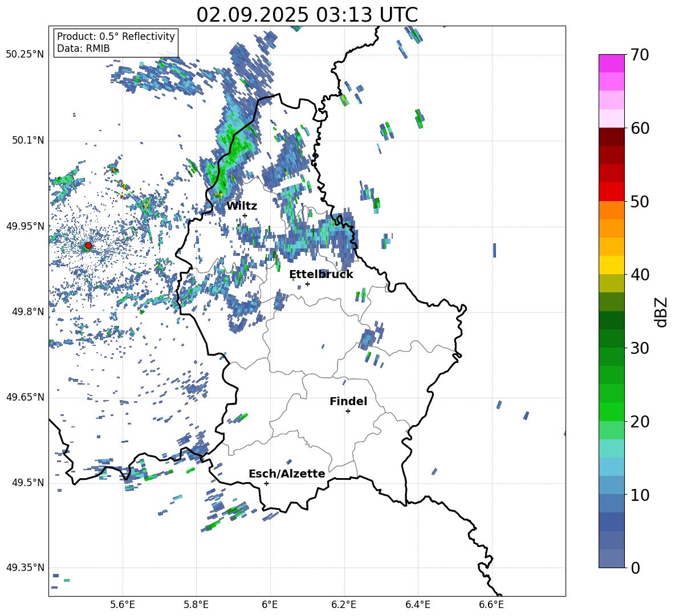Click the Esch/Alzette city label
Screen dimensions: 675x616
tap(287, 474)
